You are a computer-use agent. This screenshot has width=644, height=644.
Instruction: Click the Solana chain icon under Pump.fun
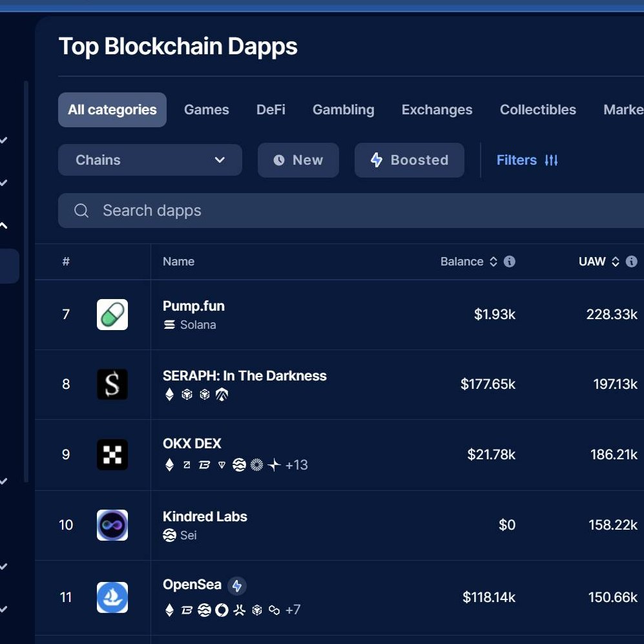click(x=169, y=325)
